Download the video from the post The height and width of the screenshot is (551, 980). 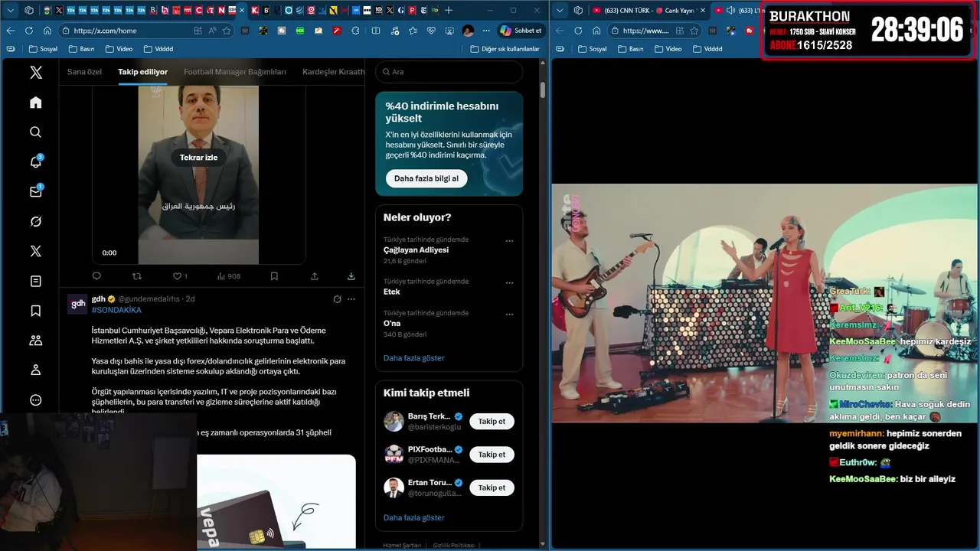(351, 276)
